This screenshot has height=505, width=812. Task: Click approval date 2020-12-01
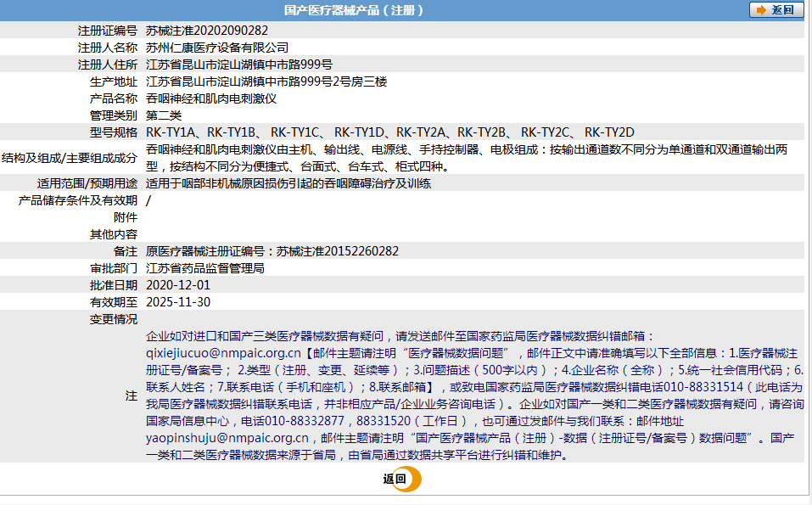pos(178,285)
